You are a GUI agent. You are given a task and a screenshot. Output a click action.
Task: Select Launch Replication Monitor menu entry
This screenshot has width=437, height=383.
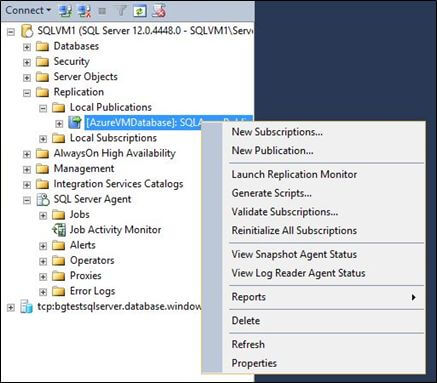pos(294,174)
